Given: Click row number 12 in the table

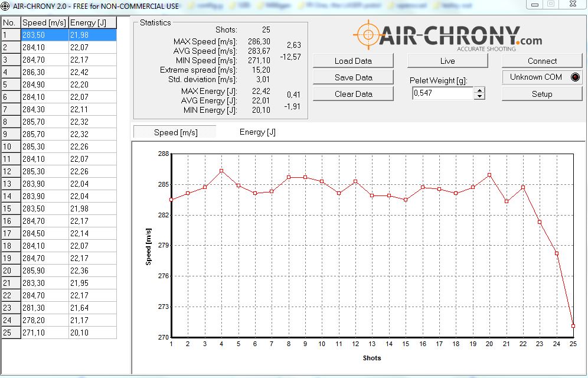Looking at the screenshot, I should [x=11, y=171].
